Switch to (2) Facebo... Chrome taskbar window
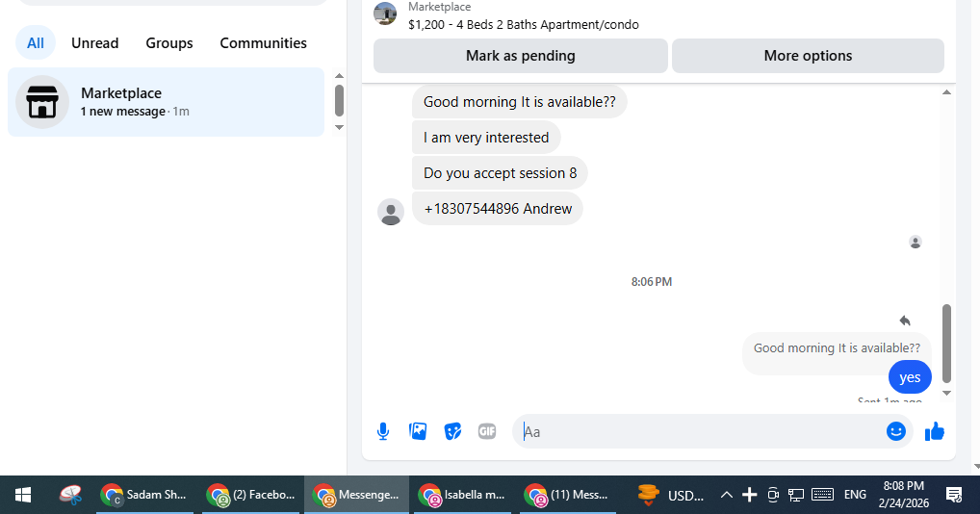The width and height of the screenshot is (980, 514). 252,496
